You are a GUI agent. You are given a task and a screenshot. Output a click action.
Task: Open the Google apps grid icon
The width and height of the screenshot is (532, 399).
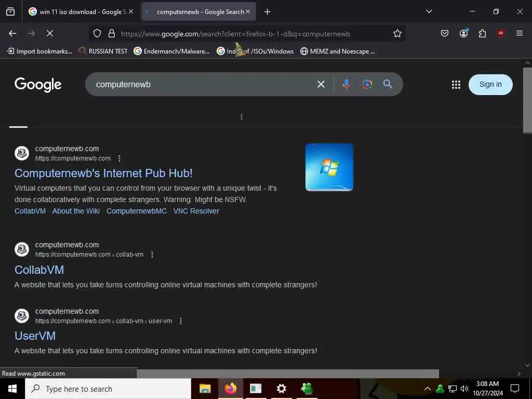click(456, 85)
